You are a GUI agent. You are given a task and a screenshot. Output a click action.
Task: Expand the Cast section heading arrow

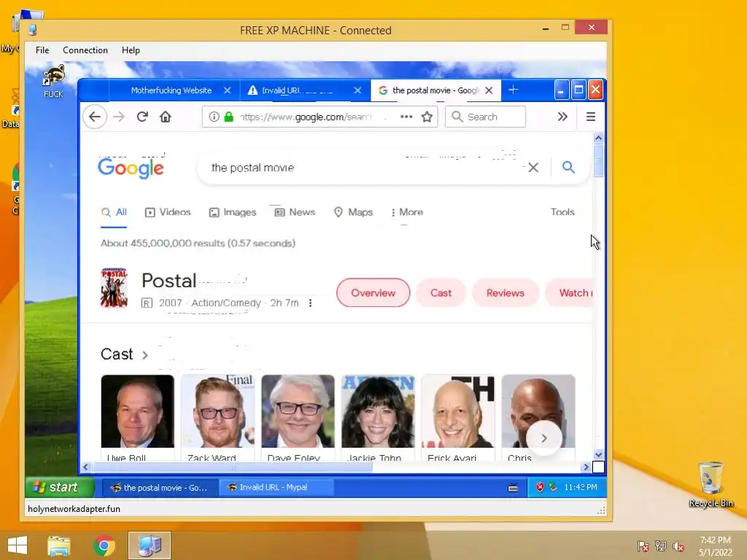(x=145, y=355)
